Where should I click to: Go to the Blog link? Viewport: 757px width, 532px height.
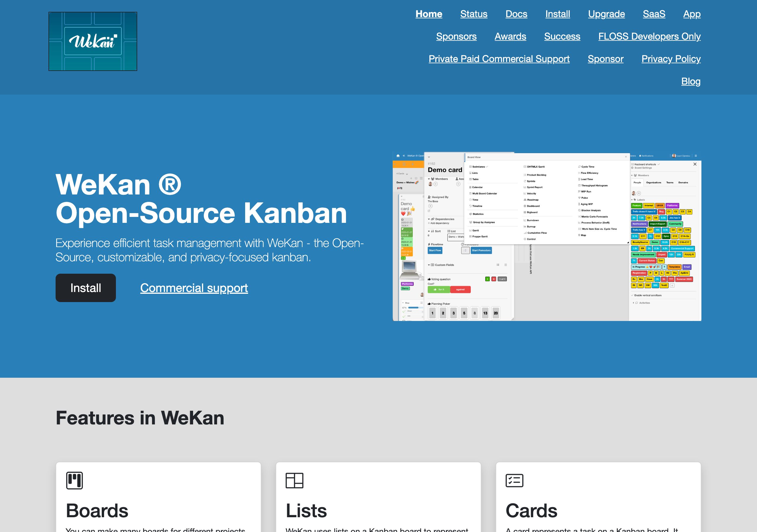point(691,81)
